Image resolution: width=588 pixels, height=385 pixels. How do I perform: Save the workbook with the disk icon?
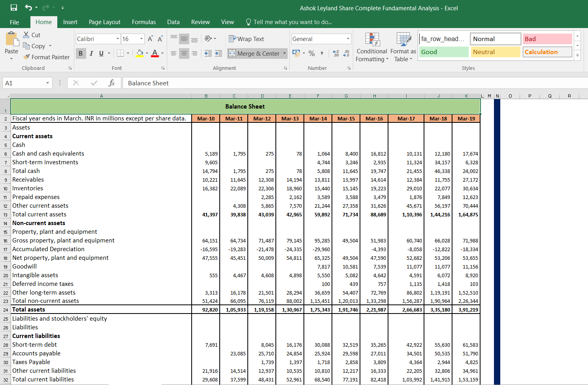[x=14, y=8]
